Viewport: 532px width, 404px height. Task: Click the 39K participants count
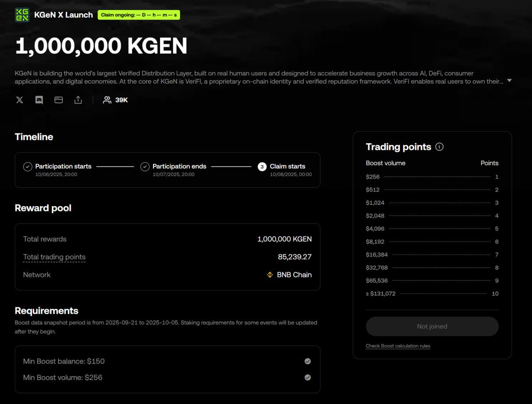coord(121,100)
